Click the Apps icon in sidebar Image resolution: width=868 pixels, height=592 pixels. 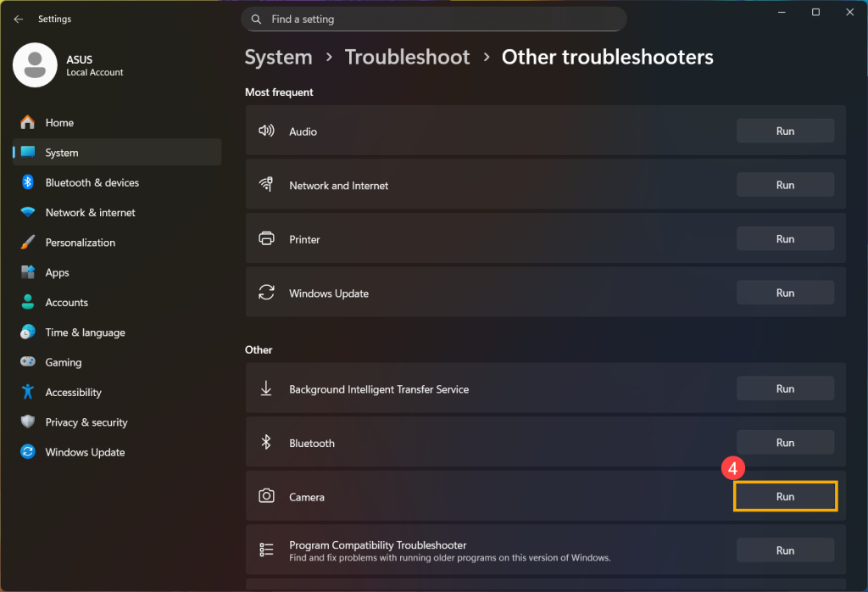pos(28,272)
